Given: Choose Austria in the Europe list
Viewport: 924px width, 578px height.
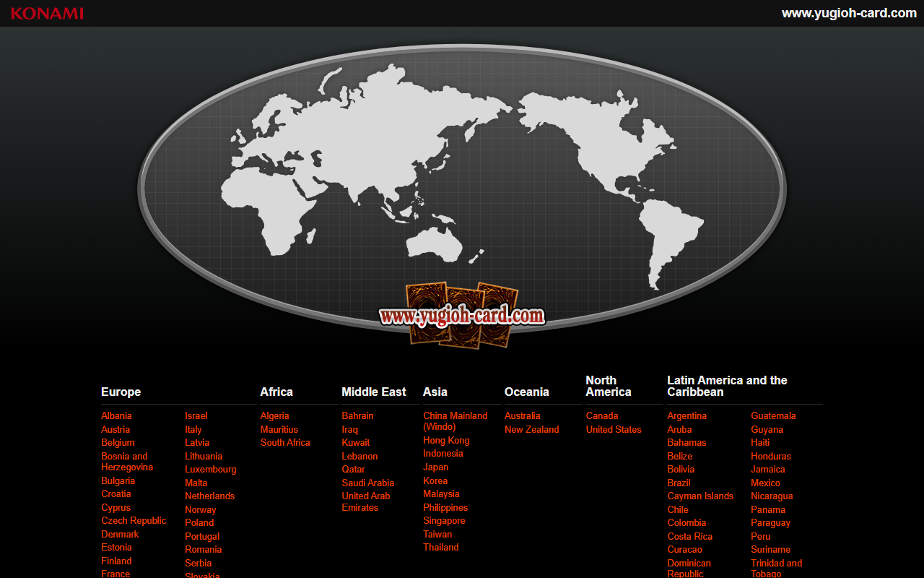Looking at the screenshot, I should point(115,429).
